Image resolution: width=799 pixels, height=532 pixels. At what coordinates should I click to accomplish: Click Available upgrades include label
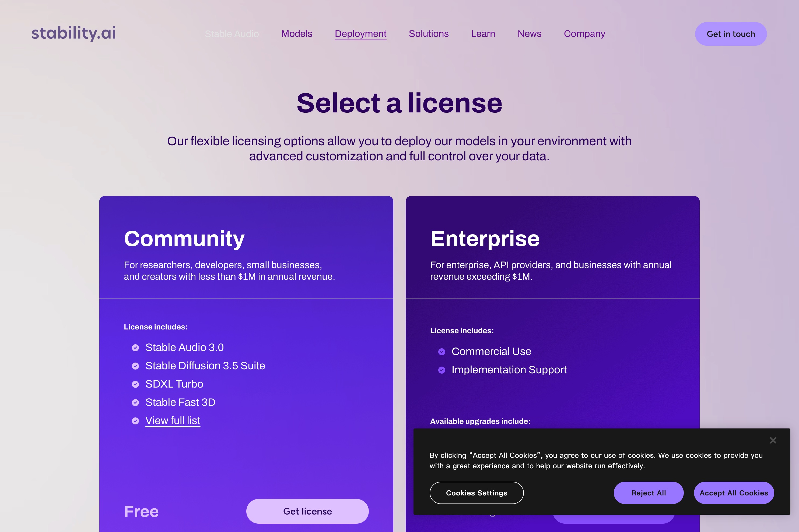tap(480, 421)
